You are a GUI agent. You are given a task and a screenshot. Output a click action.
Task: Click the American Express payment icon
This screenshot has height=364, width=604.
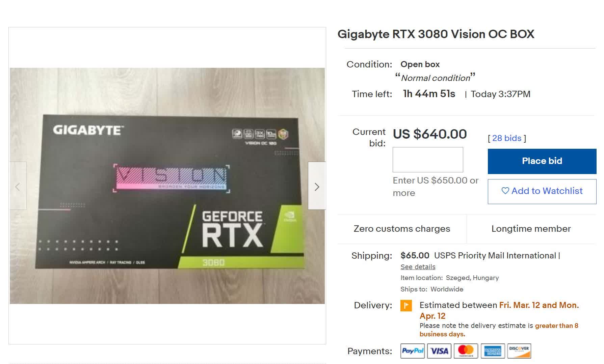493,351
